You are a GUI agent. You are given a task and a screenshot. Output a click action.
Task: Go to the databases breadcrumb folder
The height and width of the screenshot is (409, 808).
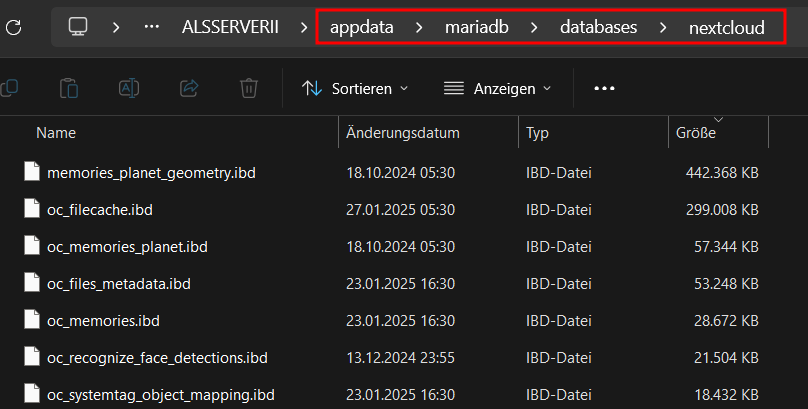(598, 27)
